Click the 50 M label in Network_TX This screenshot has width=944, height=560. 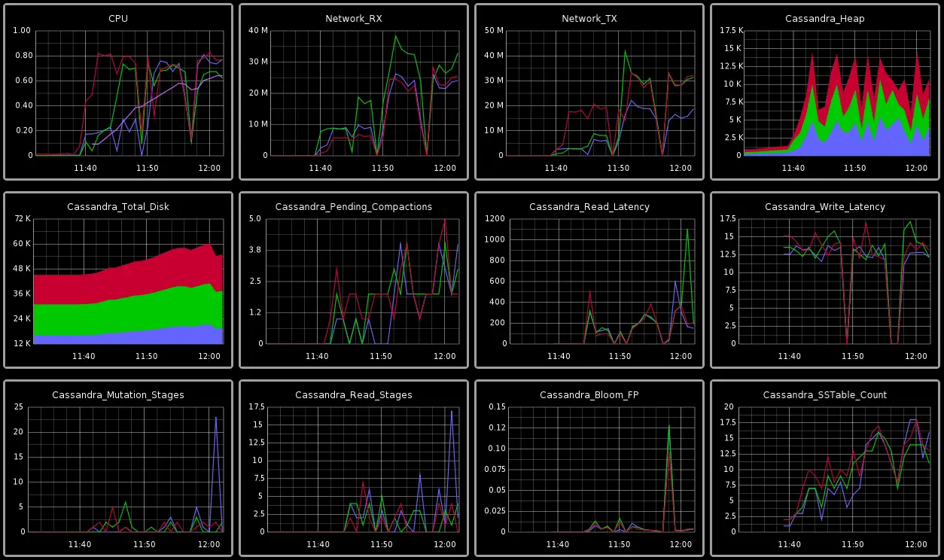click(x=494, y=31)
